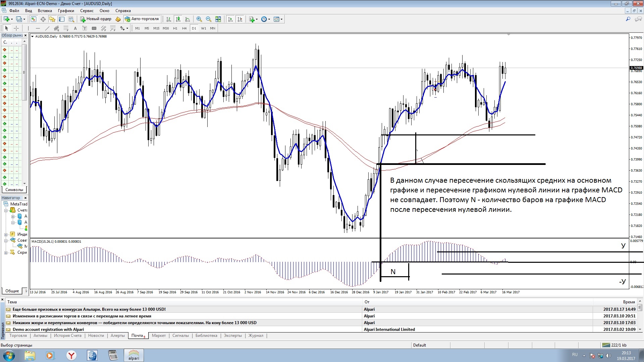Open the periodicity clock dropdown
644x362 pixels.
[266, 19]
